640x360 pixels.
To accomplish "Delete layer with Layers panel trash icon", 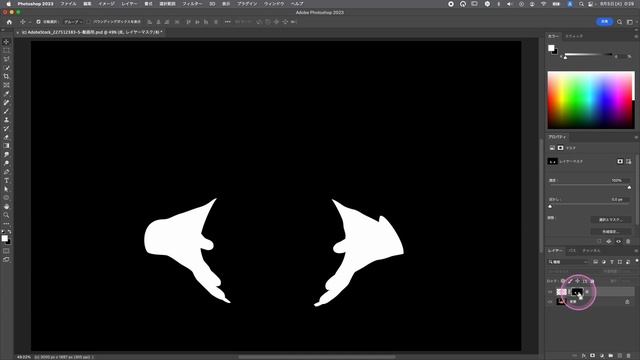I will coord(629,356).
